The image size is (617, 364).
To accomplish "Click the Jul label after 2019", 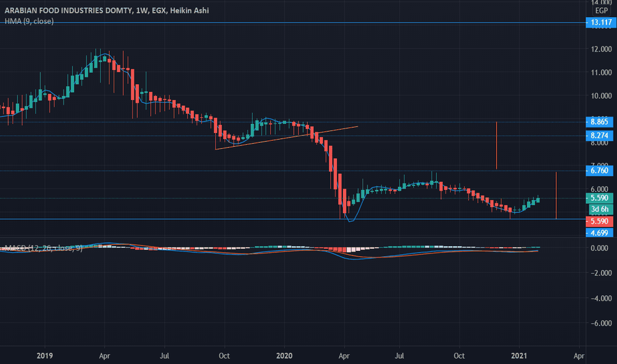I will pyautogui.click(x=164, y=356).
